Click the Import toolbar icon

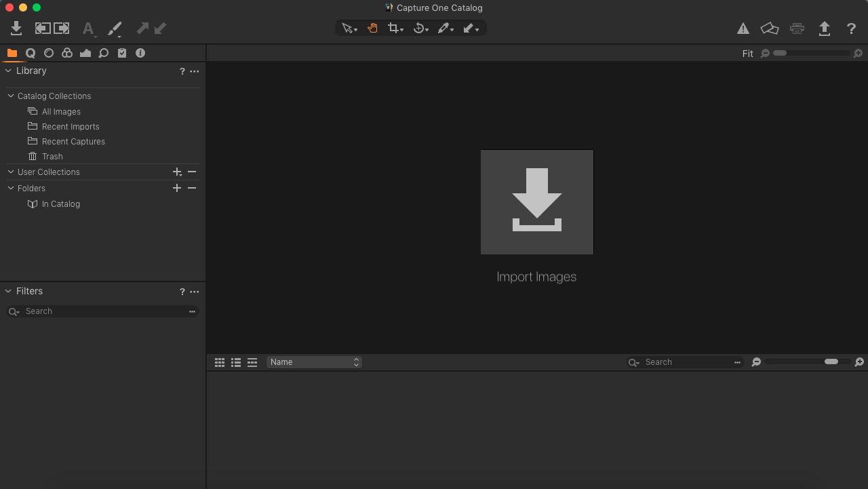point(15,28)
